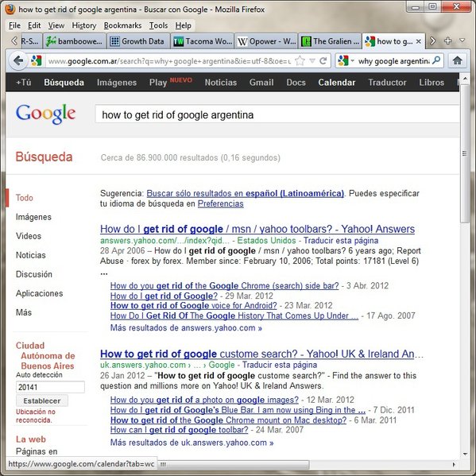Open 'How do I get rid of google / msn' result
The width and height of the screenshot is (476, 476).
coord(257,229)
